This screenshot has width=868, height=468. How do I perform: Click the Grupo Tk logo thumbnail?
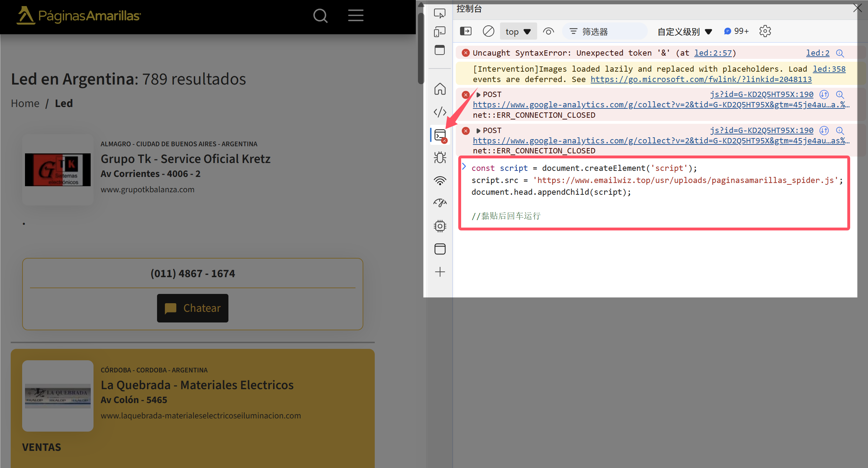[58, 170]
